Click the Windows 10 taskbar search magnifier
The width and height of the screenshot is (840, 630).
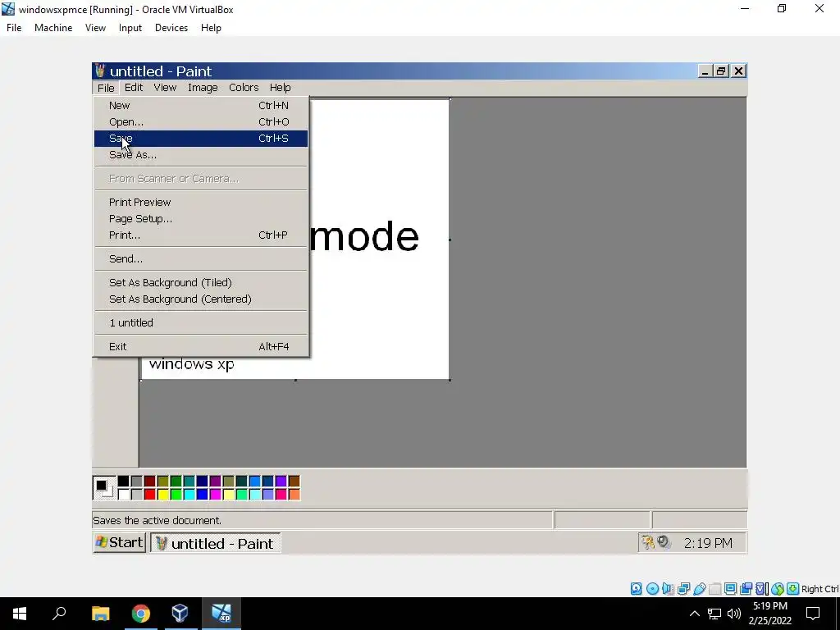[59, 613]
